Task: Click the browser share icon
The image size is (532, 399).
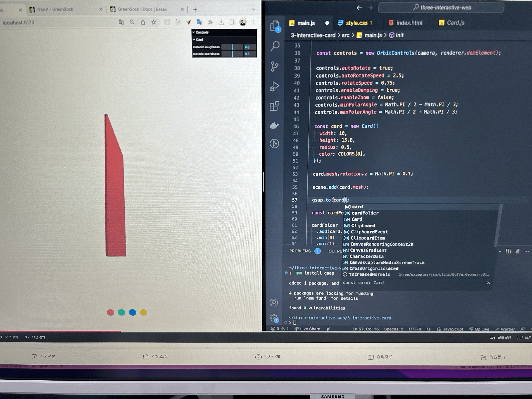Action: point(143,22)
